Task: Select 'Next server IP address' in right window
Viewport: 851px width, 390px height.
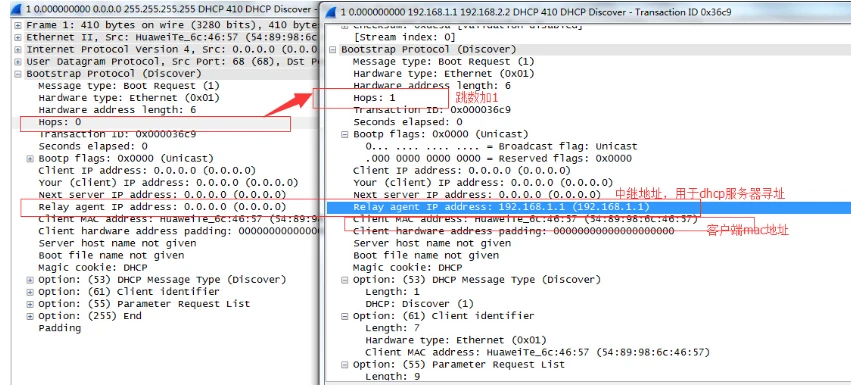Action: click(477, 195)
